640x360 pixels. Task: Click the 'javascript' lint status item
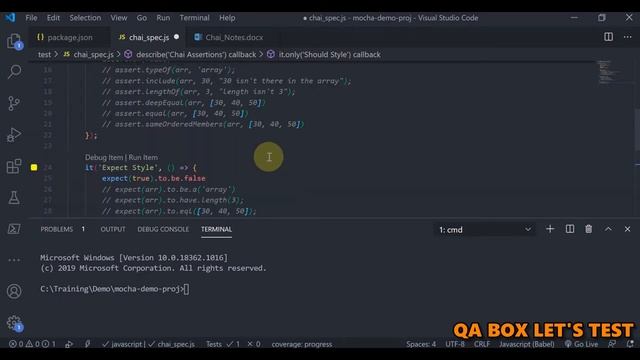pyautogui.click(x=122, y=344)
